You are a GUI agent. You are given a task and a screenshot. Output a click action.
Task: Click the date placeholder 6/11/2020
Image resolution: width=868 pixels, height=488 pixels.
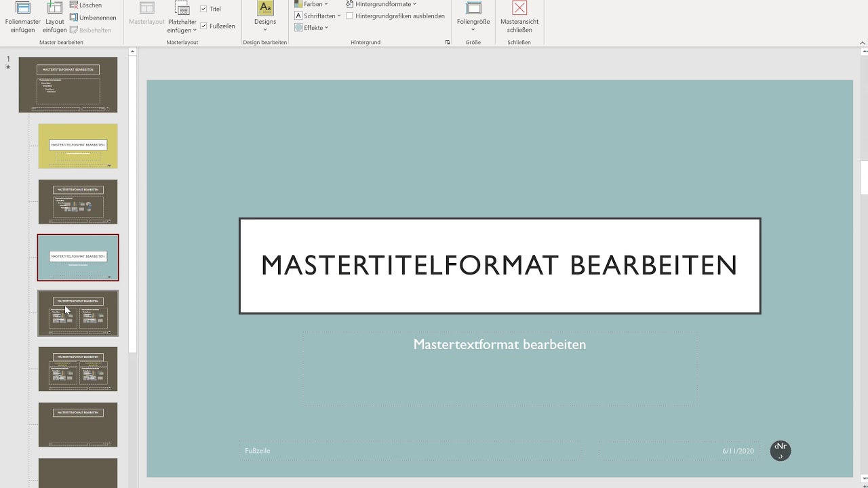[678, 451]
